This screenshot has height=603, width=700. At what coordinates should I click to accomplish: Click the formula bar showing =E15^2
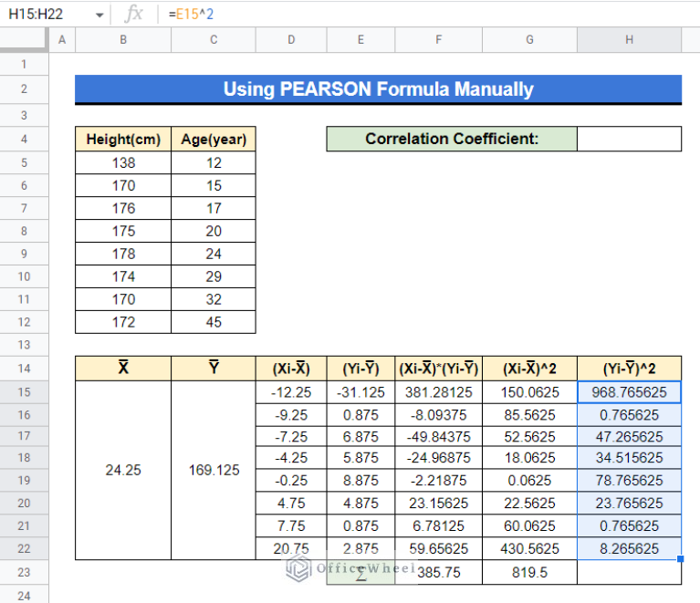point(429,15)
